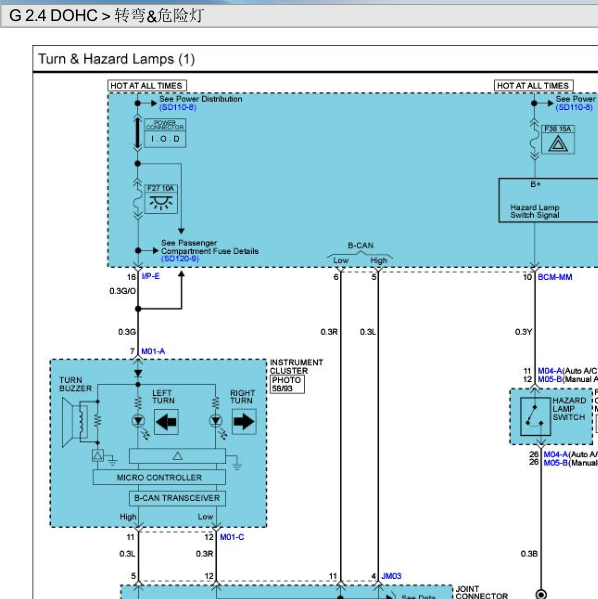This screenshot has height=599, width=598.
Task: Open the M01-C connector link
Action: click(x=232, y=537)
